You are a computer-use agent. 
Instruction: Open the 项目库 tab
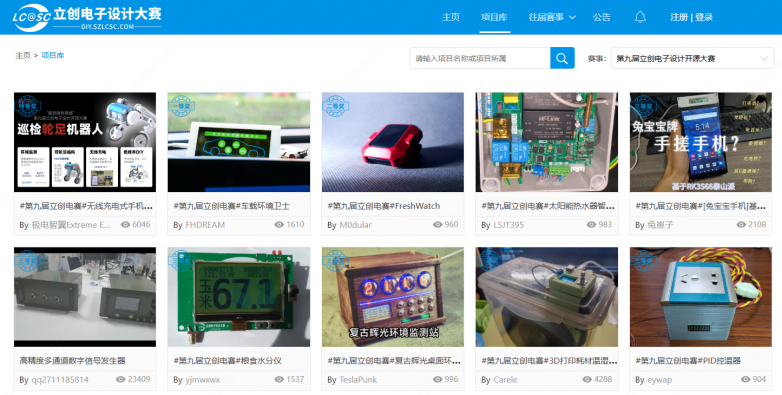point(494,17)
